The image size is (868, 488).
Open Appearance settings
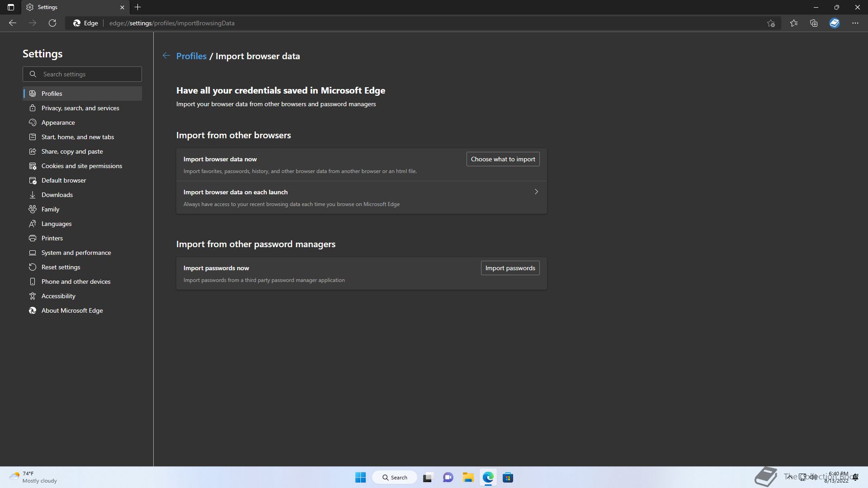pos(82,122)
